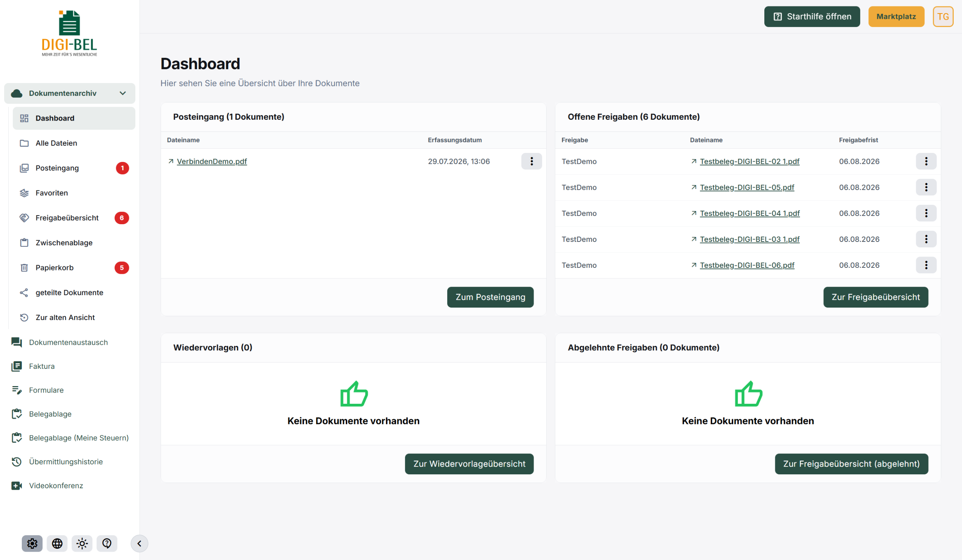The width and height of the screenshot is (962, 560).
Task: Open the Marktplatz button
Action: [896, 17]
